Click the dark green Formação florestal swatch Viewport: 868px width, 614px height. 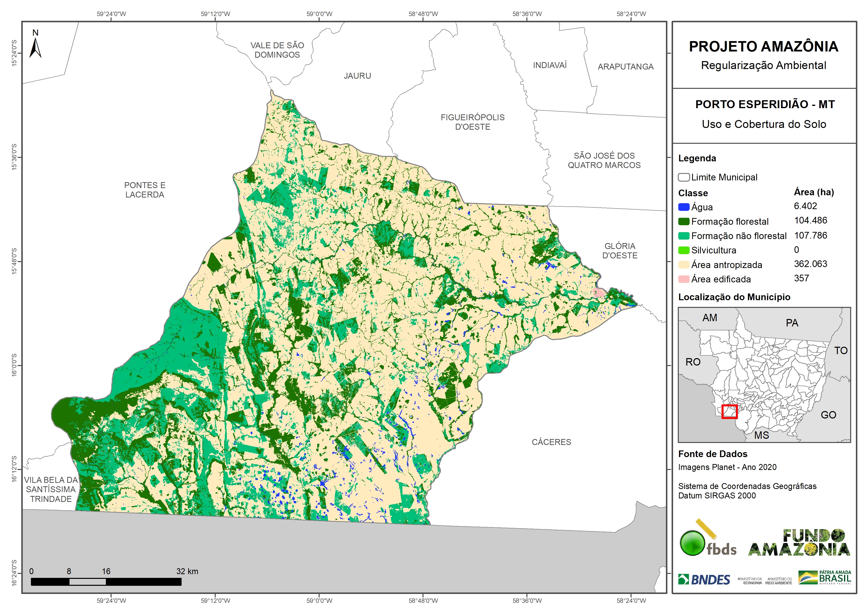(x=683, y=221)
